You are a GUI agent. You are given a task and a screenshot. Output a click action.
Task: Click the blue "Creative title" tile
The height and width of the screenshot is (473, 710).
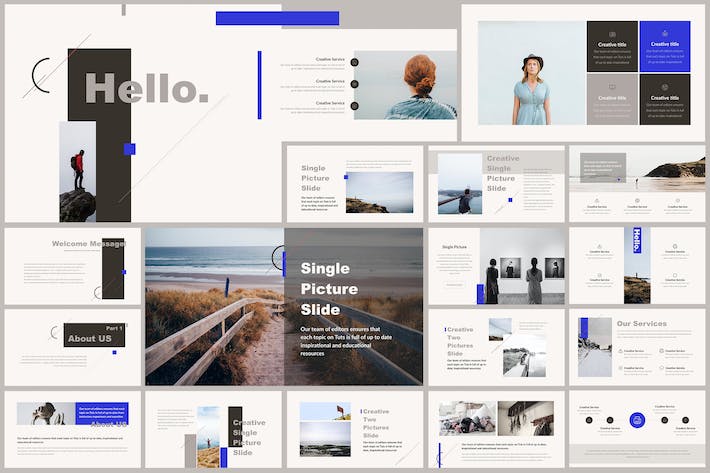[x=665, y=46]
